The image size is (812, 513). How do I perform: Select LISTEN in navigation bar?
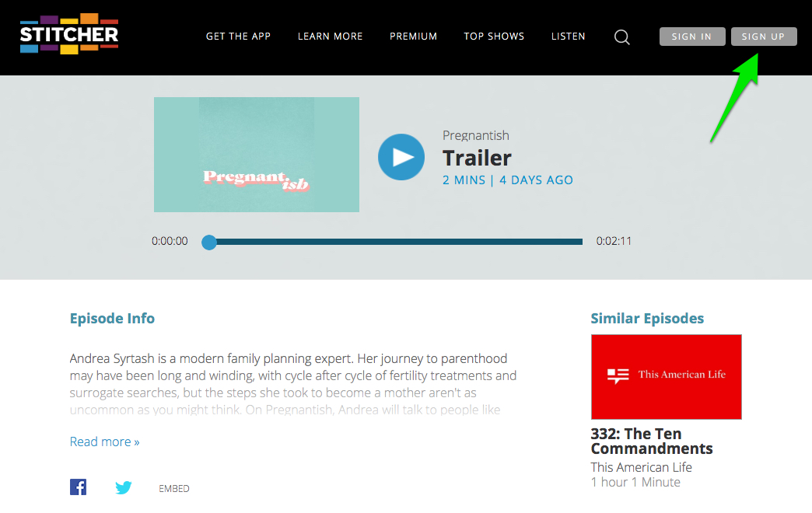click(x=568, y=37)
